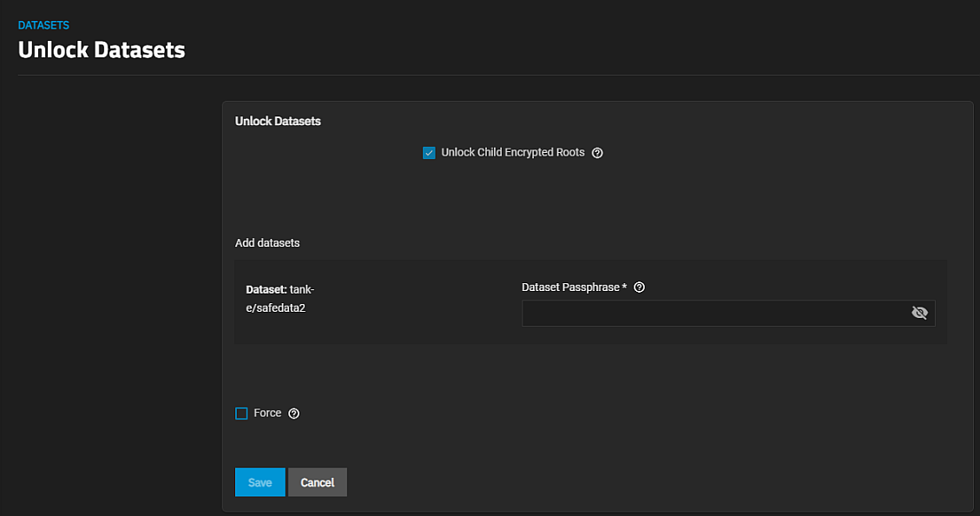Click the required asterisk after Dataset Passphrase
This screenshot has height=516, width=980.
tap(625, 288)
